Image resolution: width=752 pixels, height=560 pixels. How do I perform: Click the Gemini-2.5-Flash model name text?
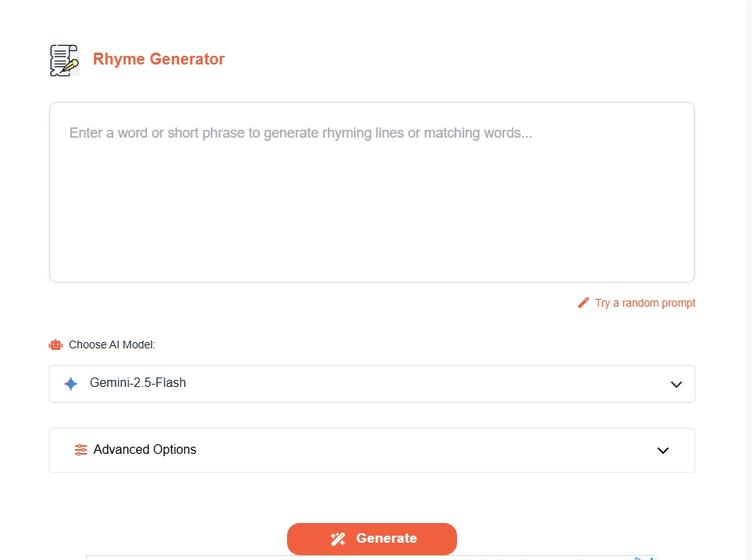tap(139, 383)
